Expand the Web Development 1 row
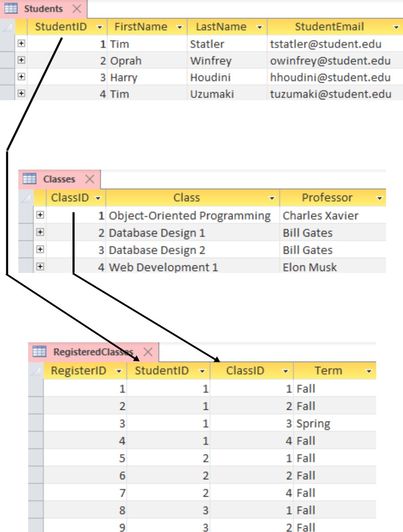The image size is (403, 532). [40, 267]
